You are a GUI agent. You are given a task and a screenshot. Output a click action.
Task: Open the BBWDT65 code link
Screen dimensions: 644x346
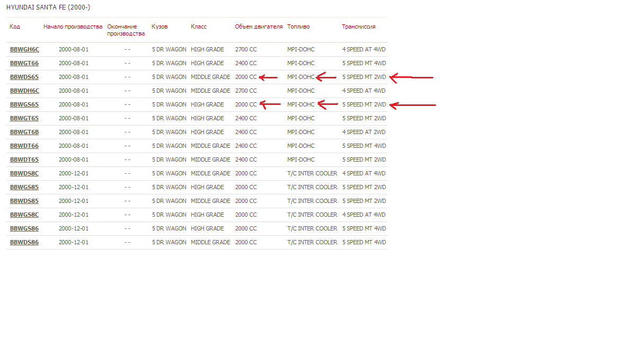tap(24, 159)
